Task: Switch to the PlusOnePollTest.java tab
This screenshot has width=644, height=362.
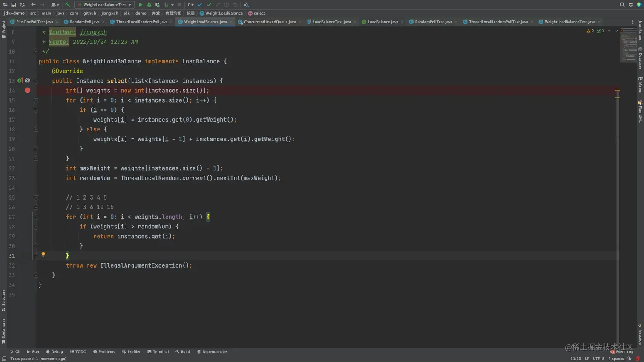Action: 34,22
